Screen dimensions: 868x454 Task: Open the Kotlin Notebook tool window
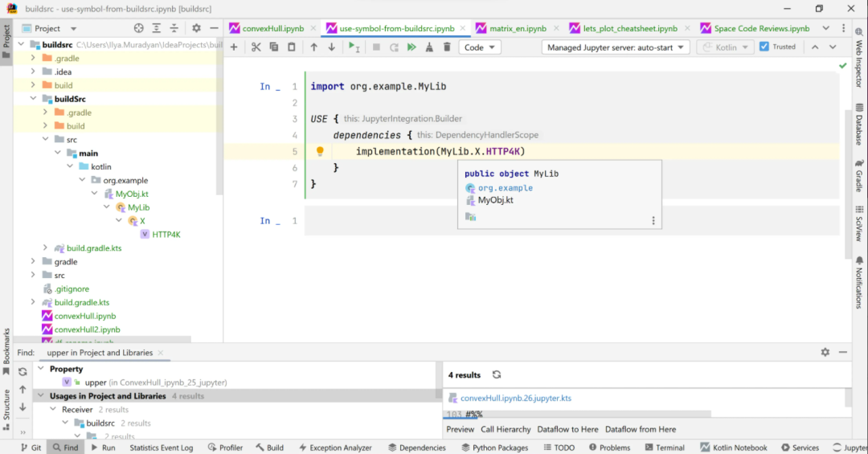(734, 448)
